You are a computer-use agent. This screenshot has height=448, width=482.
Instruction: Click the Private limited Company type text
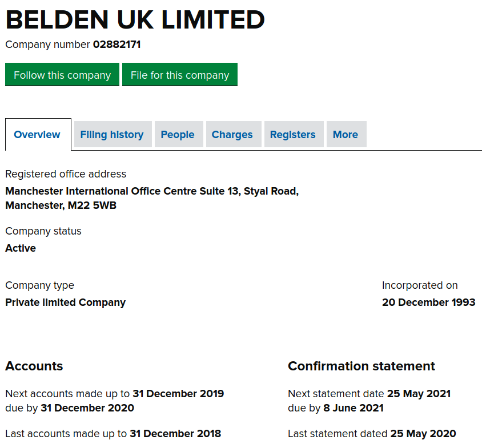pyautogui.click(x=65, y=302)
